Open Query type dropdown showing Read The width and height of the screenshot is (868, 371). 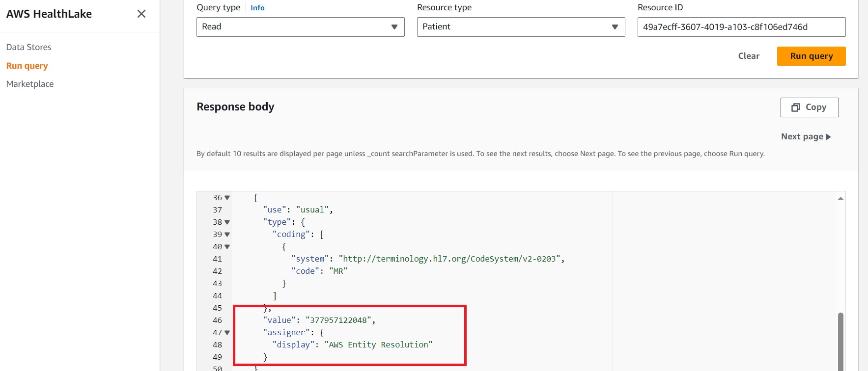301,27
